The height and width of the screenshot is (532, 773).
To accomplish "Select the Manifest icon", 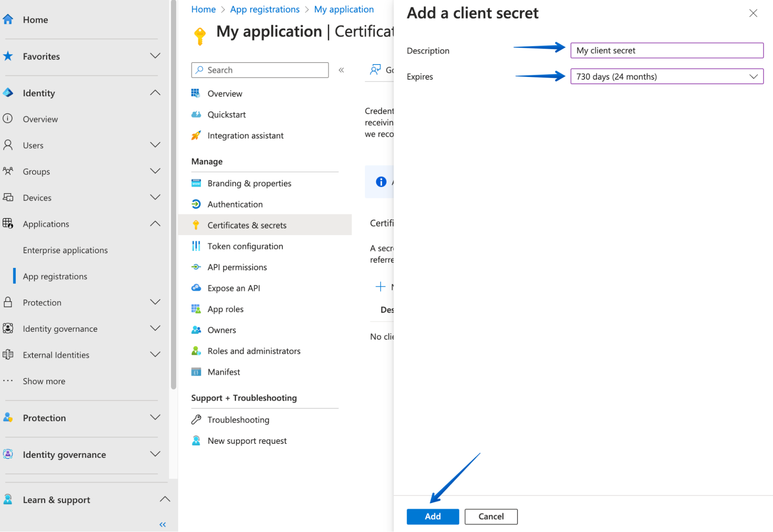I will click(196, 372).
